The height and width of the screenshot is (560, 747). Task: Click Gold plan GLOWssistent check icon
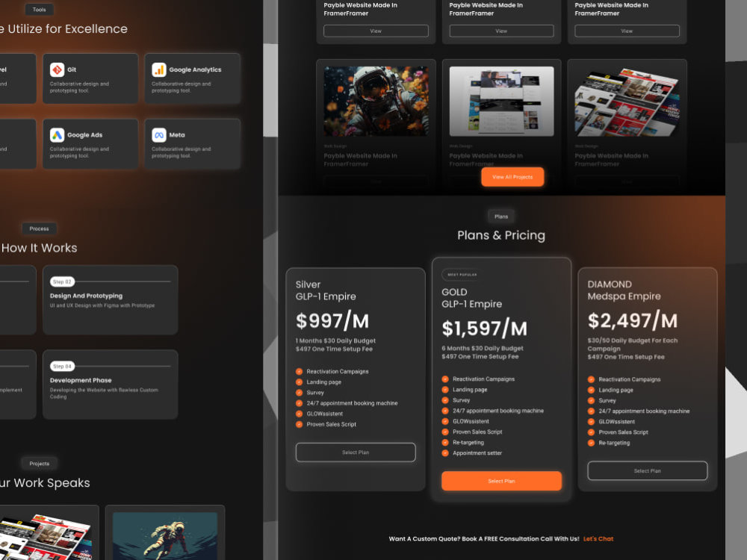445,421
